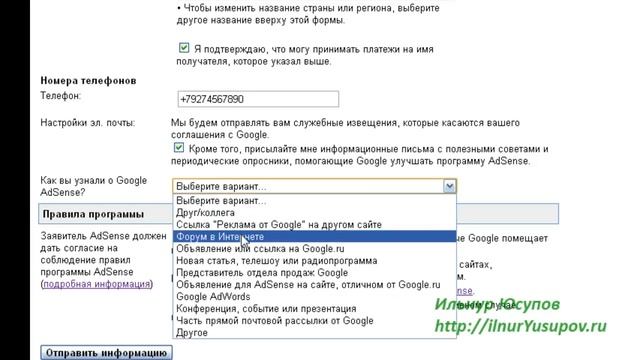Screen dimensions: 640x360
Task: Click 'Настройки эл. почты:' label
Action: click(x=88, y=123)
